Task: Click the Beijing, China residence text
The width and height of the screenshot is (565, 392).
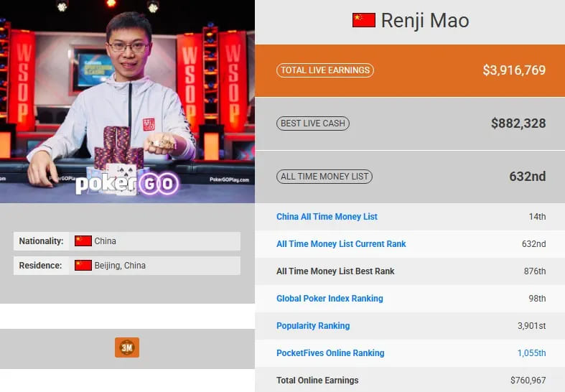Action: coord(120,266)
